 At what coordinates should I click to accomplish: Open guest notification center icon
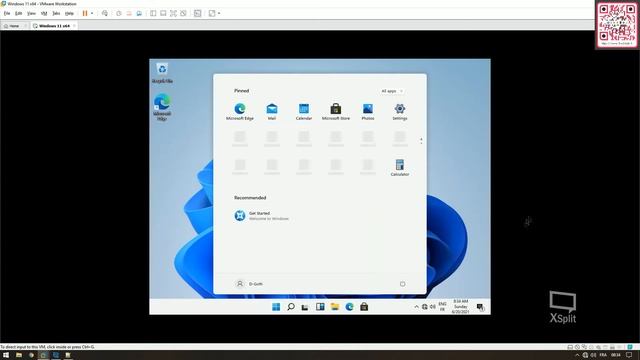480,307
